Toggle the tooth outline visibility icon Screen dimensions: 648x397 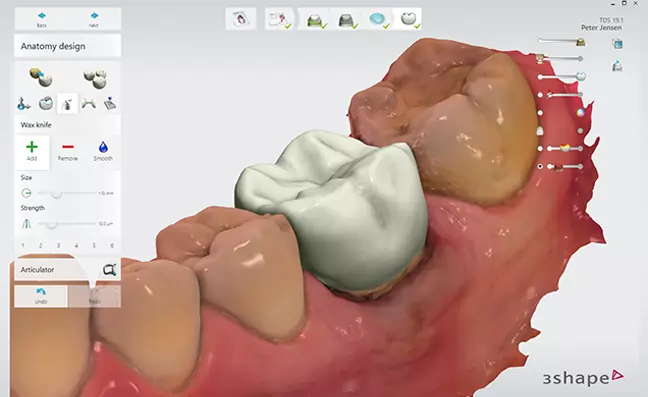(x=540, y=131)
